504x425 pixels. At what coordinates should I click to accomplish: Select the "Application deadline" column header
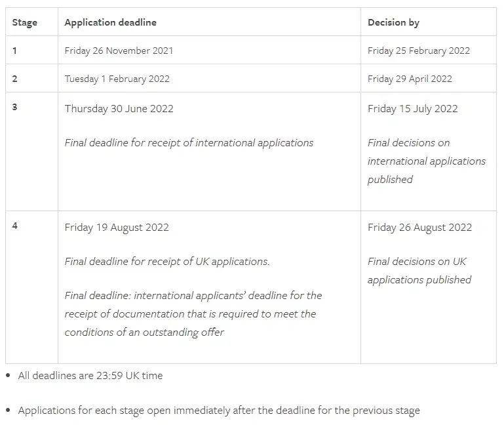click(110, 22)
